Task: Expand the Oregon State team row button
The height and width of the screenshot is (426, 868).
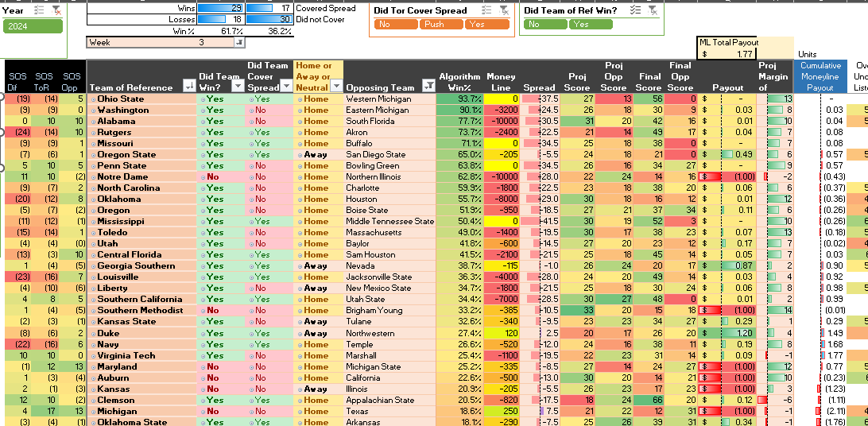Action: click(x=94, y=155)
